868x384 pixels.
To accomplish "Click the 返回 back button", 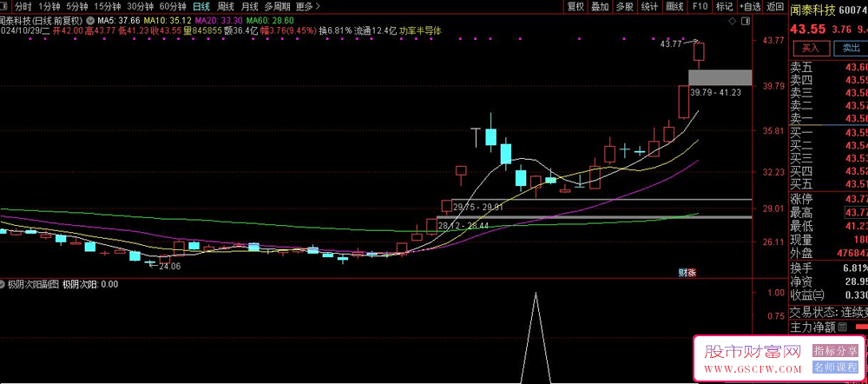I will click(x=775, y=7).
